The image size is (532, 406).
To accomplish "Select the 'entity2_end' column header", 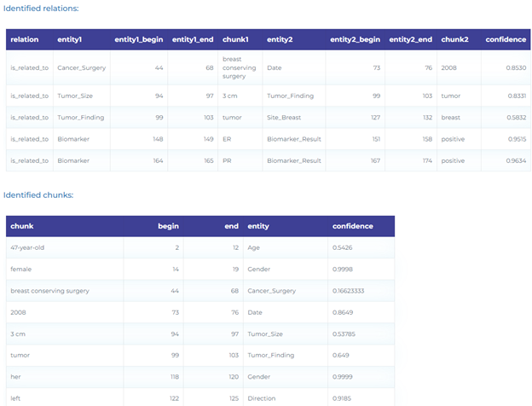I will (x=411, y=39).
